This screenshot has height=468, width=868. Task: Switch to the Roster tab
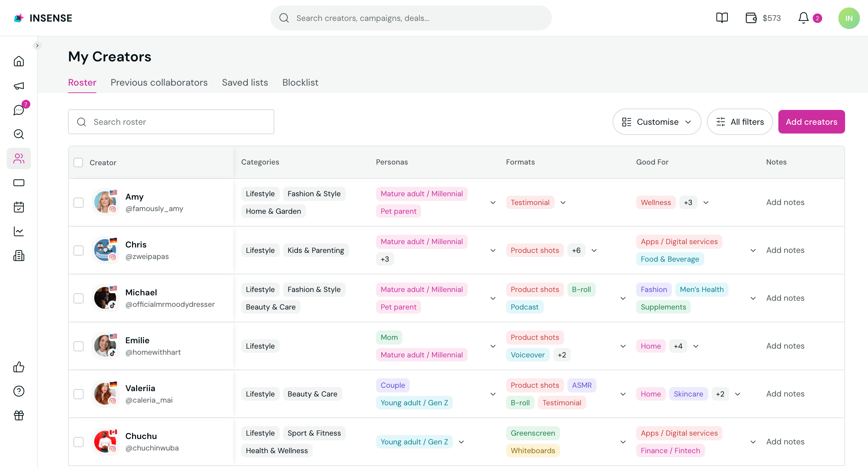coord(82,83)
